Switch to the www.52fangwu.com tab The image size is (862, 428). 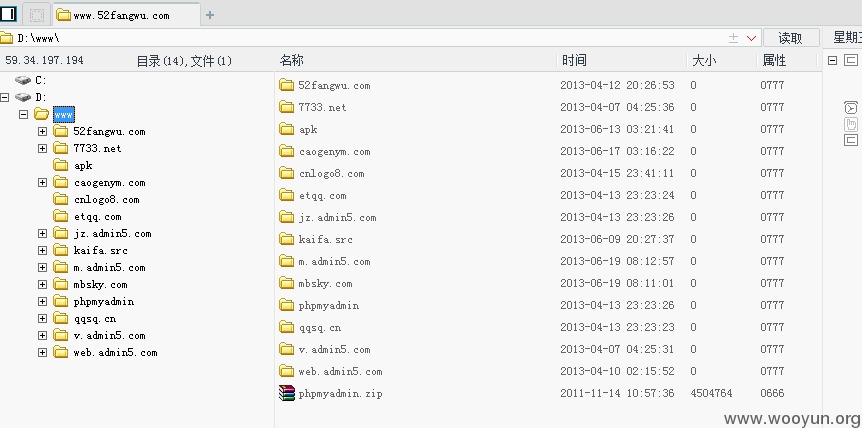126,15
